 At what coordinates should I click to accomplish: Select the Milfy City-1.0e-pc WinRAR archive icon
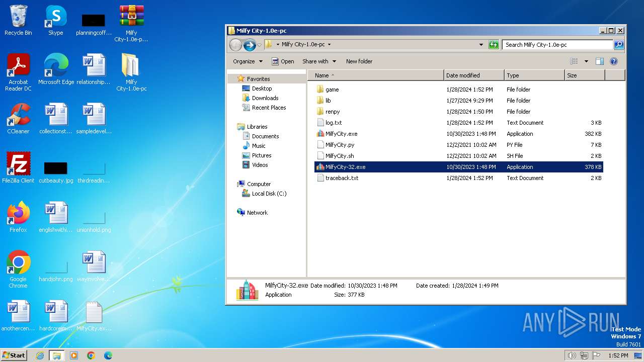pyautogui.click(x=131, y=23)
